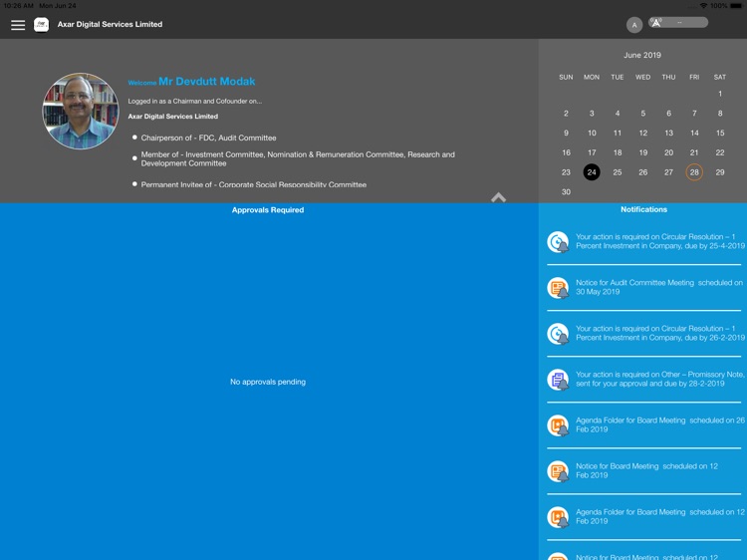The width and height of the screenshot is (747, 560).
Task: Select June 15 on calendar
Action: pyautogui.click(x=720, y=133)
